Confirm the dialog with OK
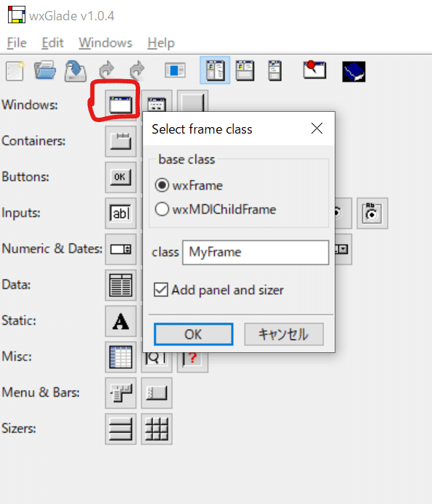The height and width of the screenshot is (504, 432). [194, 334]
